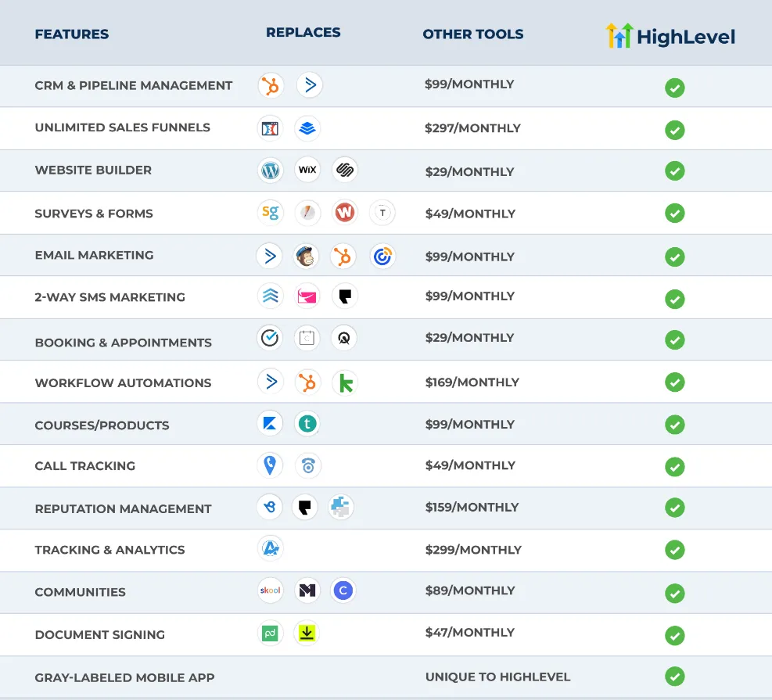Click the Typeform icon under Surveys & Forms
Image resolution: width=772 pixels, height=700 pixels.
click(x=382, y=212)
